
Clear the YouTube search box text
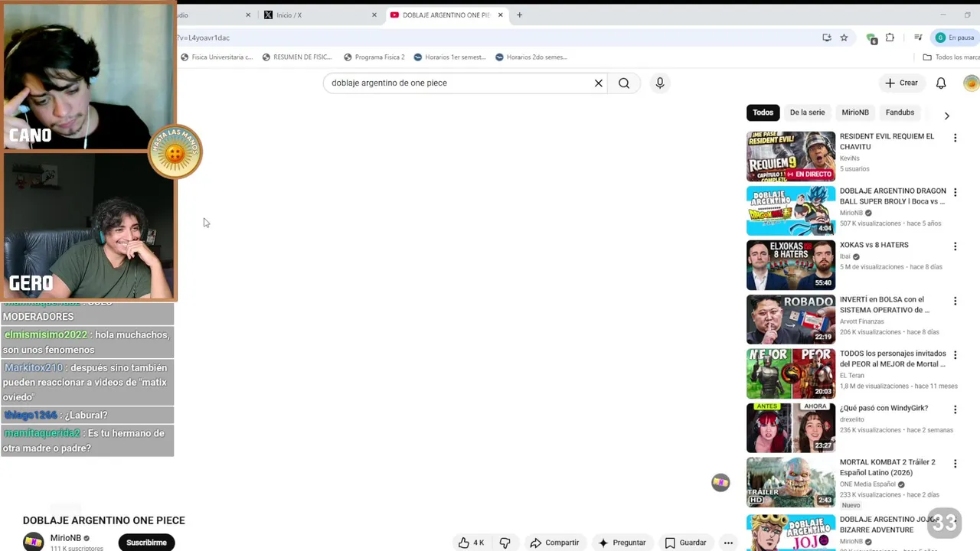point(599,83)
